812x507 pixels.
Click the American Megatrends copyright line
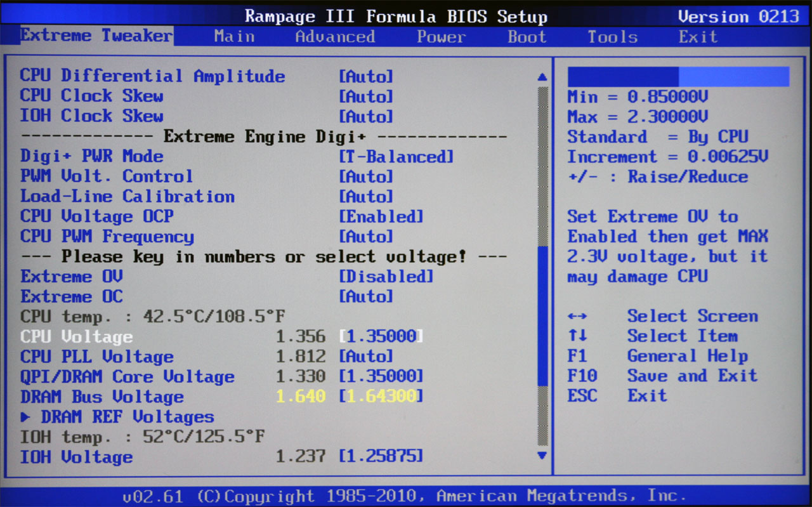coord(404,496)
